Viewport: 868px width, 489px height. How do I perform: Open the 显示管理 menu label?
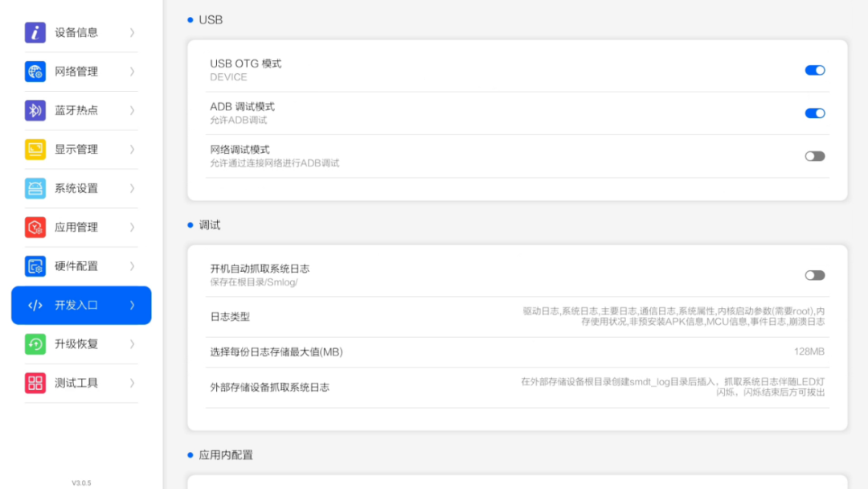(x=76, y=150)
